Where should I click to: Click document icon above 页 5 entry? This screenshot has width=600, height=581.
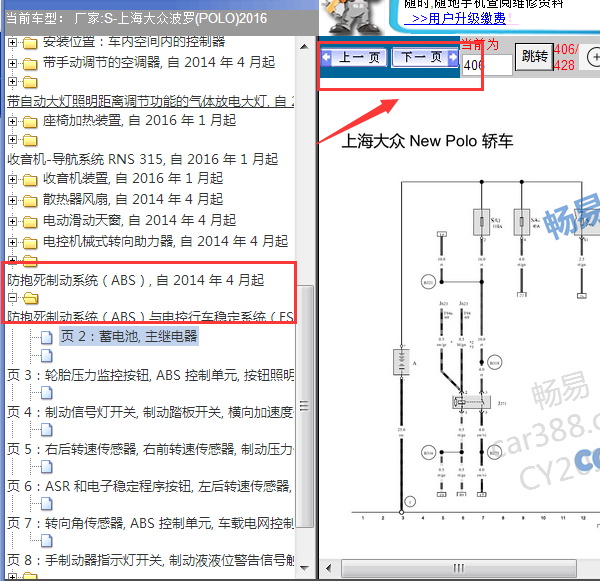pyautogui.click(x=47, y=430)
